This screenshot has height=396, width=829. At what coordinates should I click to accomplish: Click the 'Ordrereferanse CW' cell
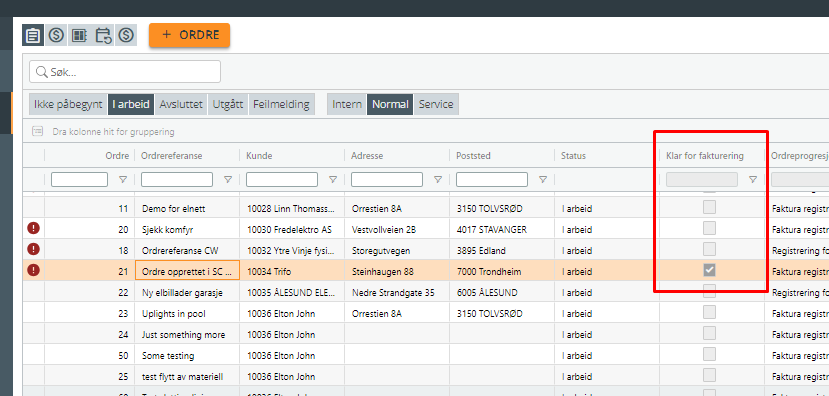pyautogui.click(x=187, y=251)
